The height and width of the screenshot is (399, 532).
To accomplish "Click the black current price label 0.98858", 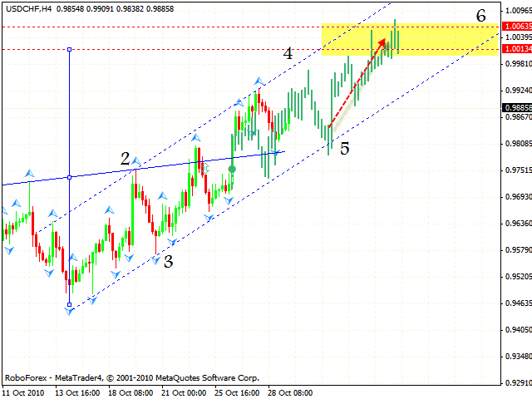I will coord(518,108).
